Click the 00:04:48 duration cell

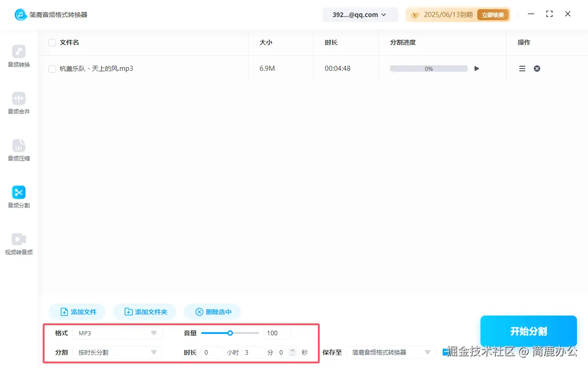(x=338, y=69)
